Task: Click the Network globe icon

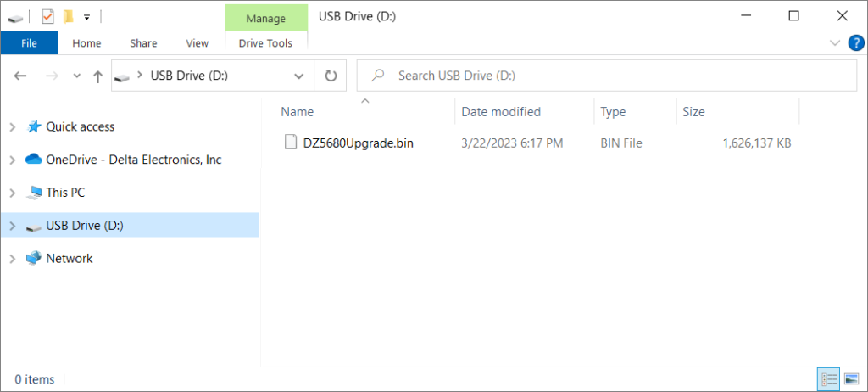Action: pyautogui.click(x=34, y=259)
